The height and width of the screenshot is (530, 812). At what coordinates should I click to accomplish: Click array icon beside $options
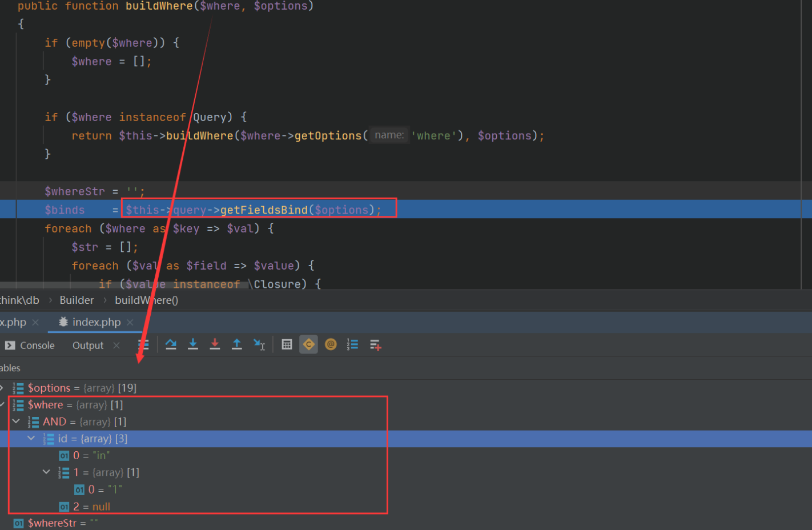tap(18, 388)
